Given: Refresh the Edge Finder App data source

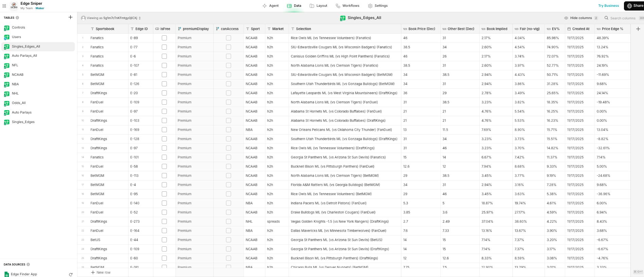Looking at the screenshot, I should [x=71, y=274].
